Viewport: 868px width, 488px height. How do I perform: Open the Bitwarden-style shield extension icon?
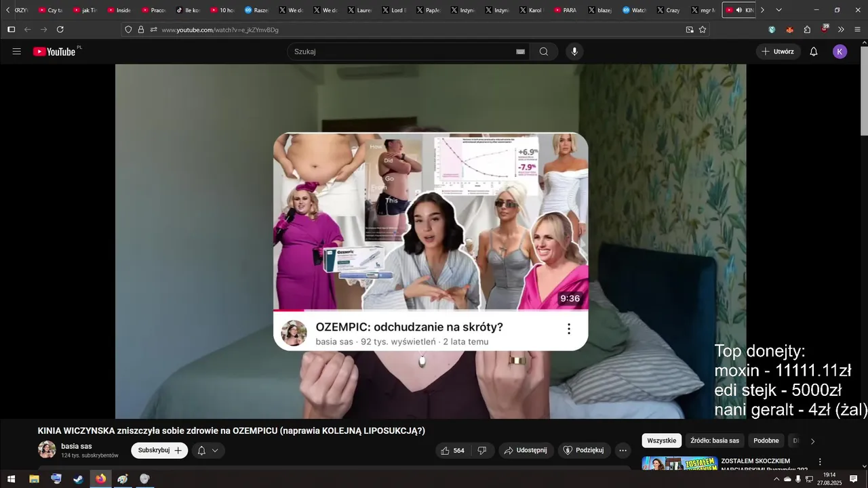pyautogui.click(x=772, y=30)
